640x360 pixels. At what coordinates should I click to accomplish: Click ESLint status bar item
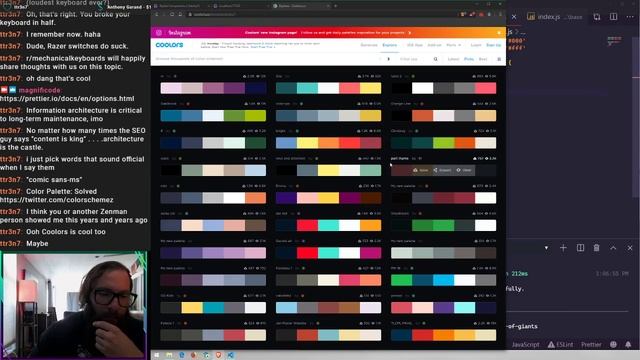[x=560, y=345]
